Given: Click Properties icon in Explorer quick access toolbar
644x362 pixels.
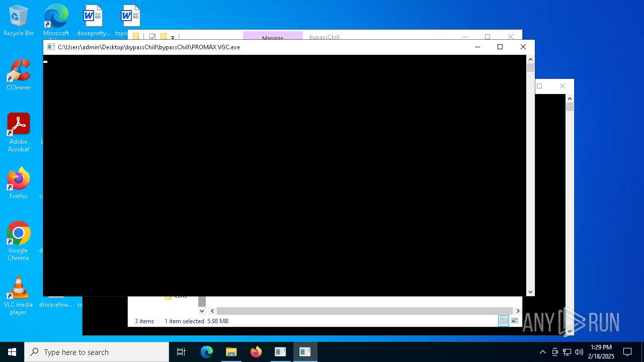Looking at the screenshot, I should click(x=152, y=37).
